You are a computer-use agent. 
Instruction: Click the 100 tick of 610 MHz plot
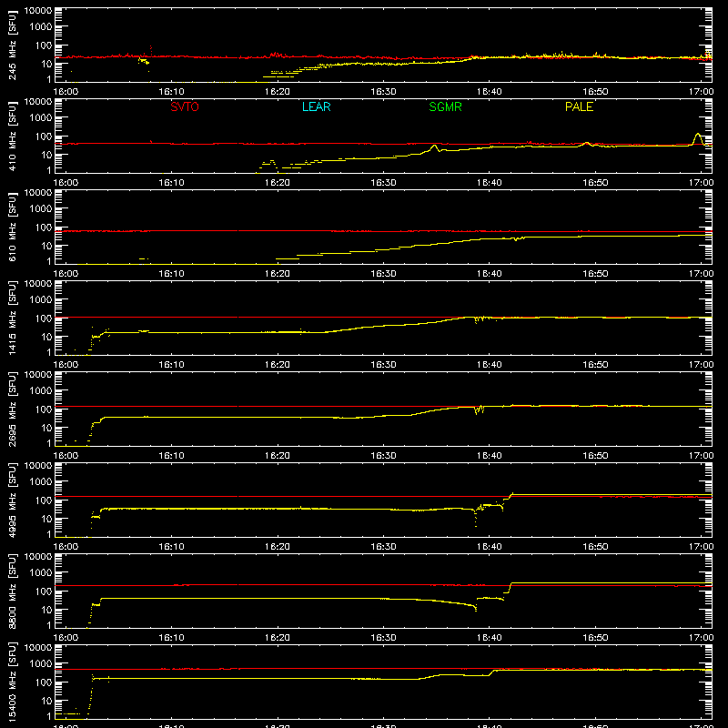(x=44, y=227)
